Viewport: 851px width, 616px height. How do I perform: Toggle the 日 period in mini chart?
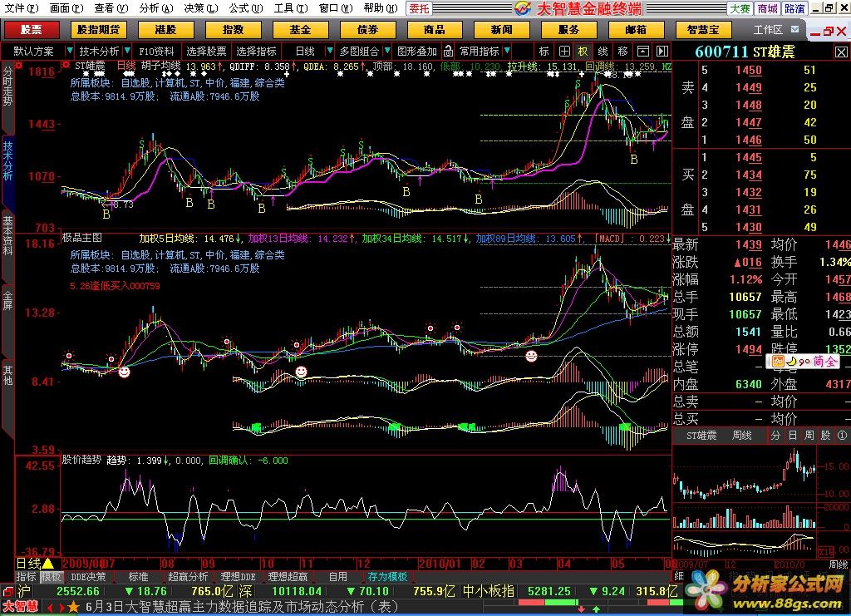(792, 436)
